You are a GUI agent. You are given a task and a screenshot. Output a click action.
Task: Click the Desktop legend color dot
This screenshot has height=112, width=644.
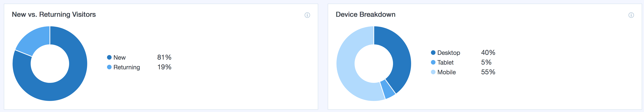[433, 53]
